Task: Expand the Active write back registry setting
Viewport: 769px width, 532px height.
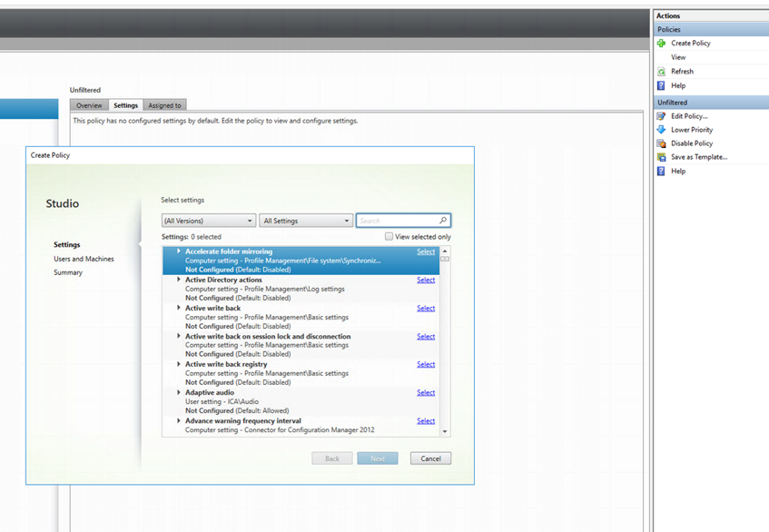Action: tap(179, 364)
